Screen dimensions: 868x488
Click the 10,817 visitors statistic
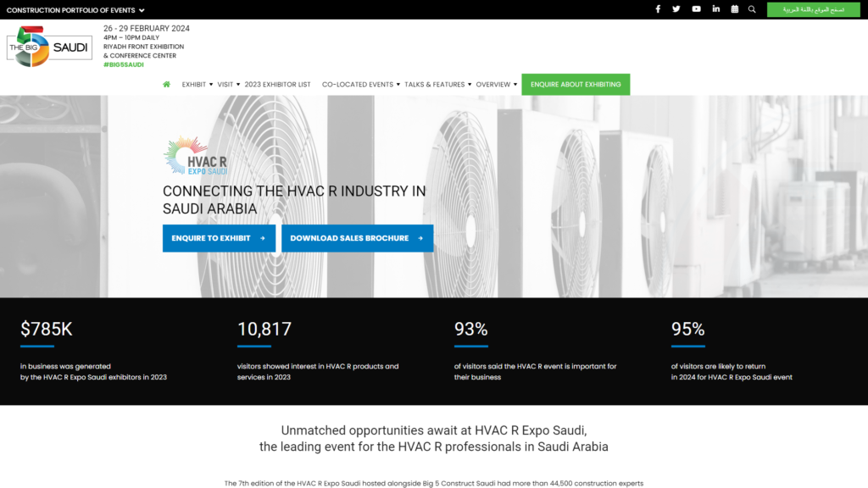click(x=264, y=330)
